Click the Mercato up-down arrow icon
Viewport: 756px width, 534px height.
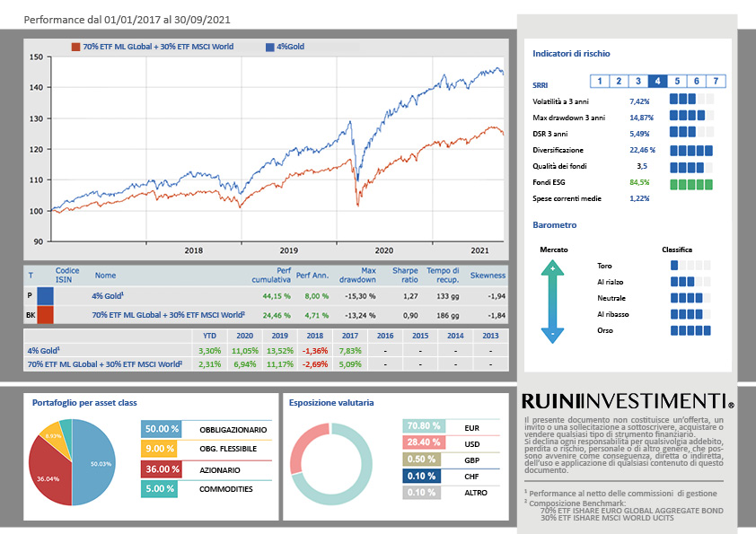(552, 302)
